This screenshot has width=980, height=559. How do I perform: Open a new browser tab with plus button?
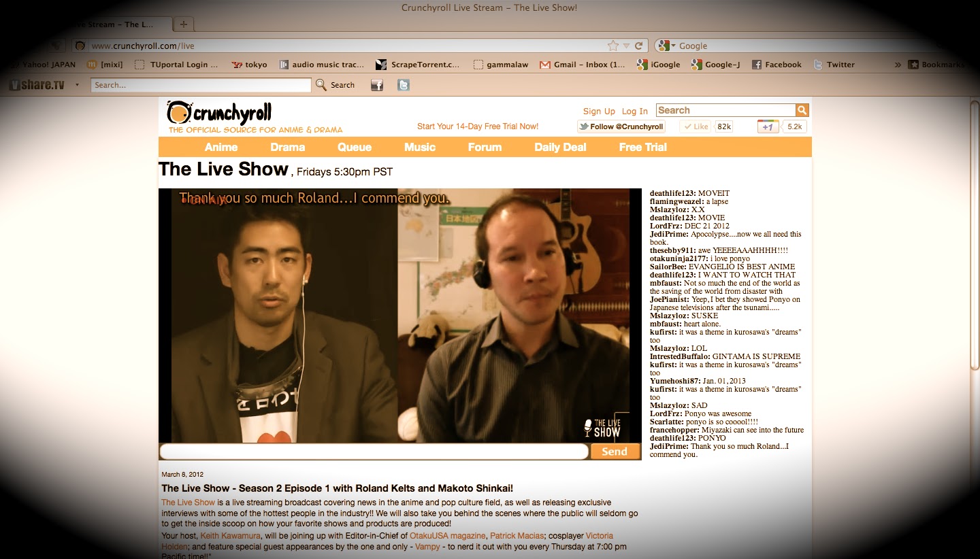[x=184, y=24]
